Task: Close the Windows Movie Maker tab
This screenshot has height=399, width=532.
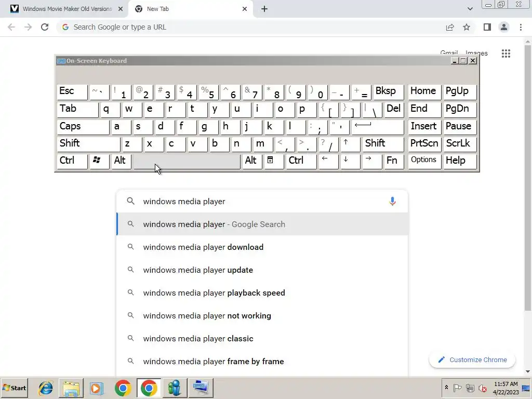Action: [x=121, y=9]
